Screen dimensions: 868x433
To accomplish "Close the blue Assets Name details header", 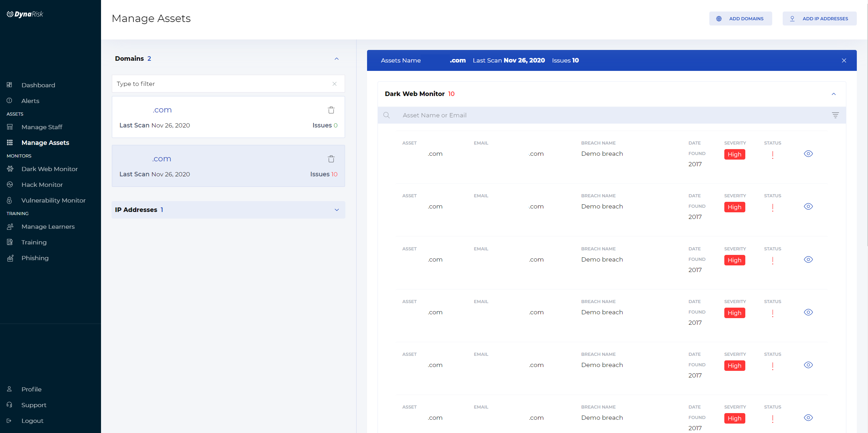I will pos(844,60).
